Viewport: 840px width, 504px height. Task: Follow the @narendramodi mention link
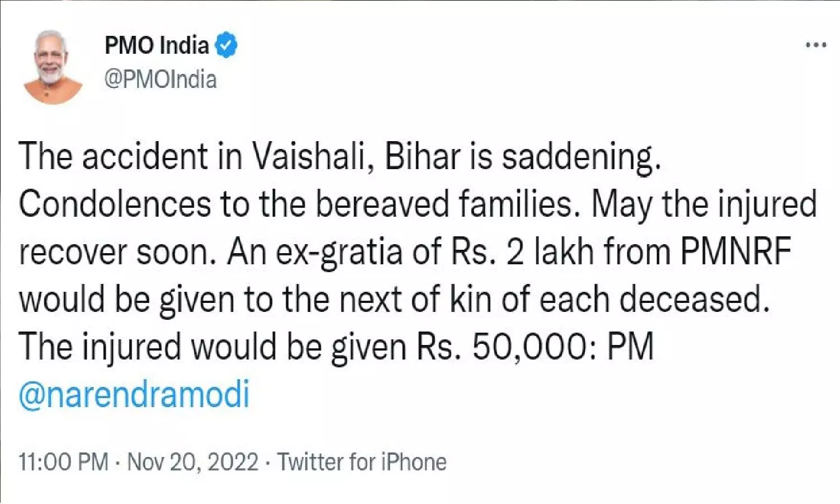pos(134,395)
